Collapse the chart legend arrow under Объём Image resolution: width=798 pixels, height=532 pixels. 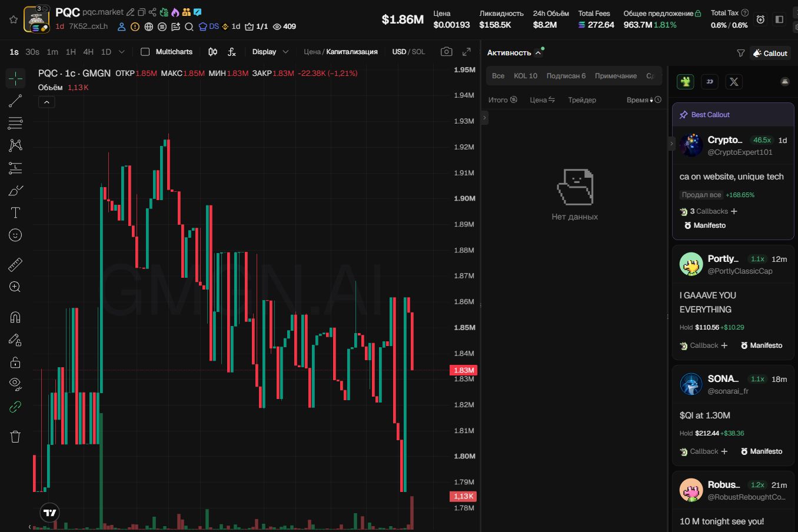click(46, 102)
